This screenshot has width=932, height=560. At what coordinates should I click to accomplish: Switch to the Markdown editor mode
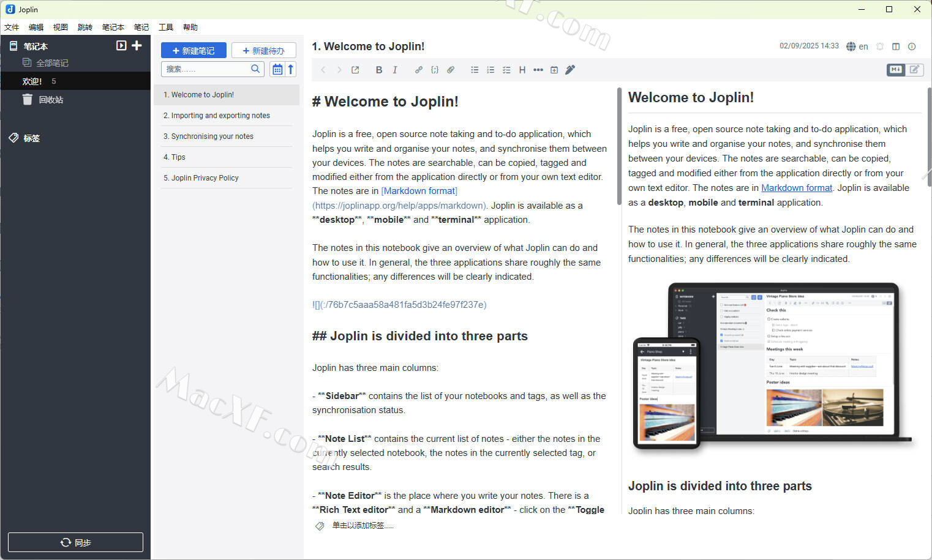[x=896, y=70]
